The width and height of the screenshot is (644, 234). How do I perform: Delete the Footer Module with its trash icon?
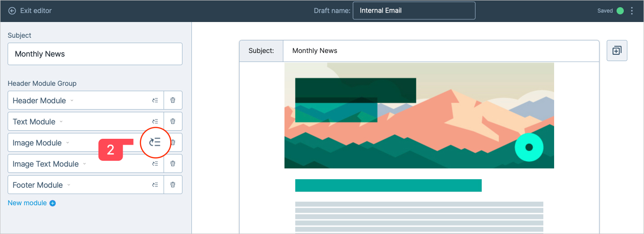click(173, 185)
